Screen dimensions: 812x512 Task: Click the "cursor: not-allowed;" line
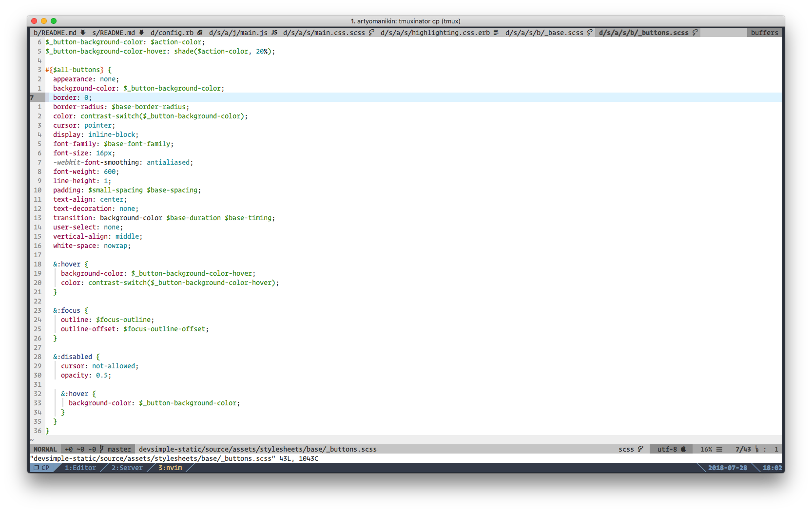pos(99,366)
